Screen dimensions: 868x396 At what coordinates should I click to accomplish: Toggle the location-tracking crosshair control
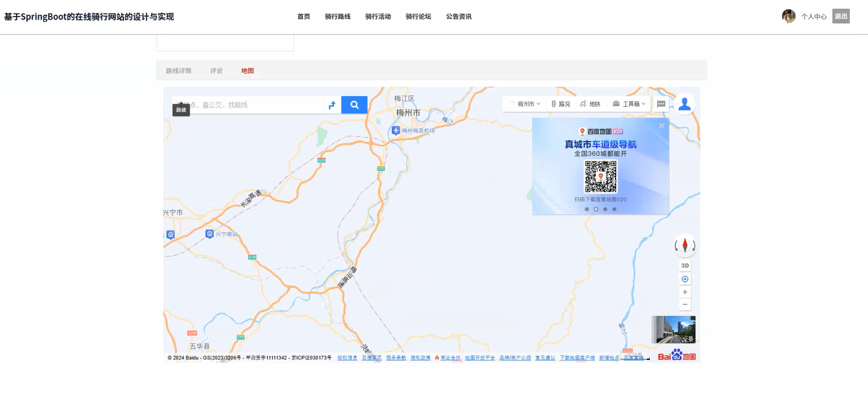[x=684, y=278]
